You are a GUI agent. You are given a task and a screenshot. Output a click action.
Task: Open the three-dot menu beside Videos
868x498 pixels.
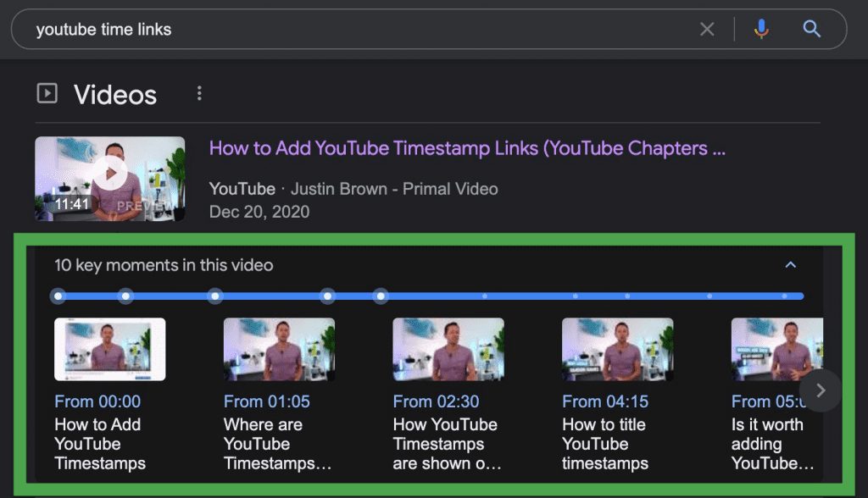[199, 93]
